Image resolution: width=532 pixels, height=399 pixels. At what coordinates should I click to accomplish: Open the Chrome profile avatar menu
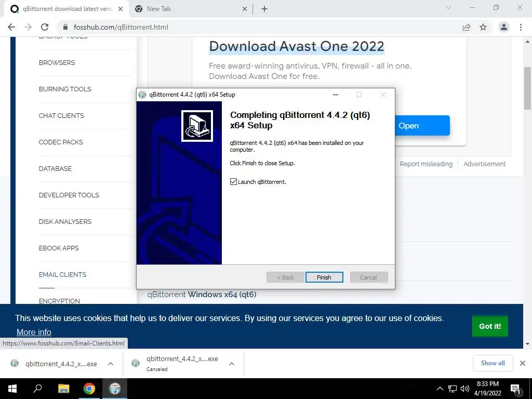coord(504,27)
